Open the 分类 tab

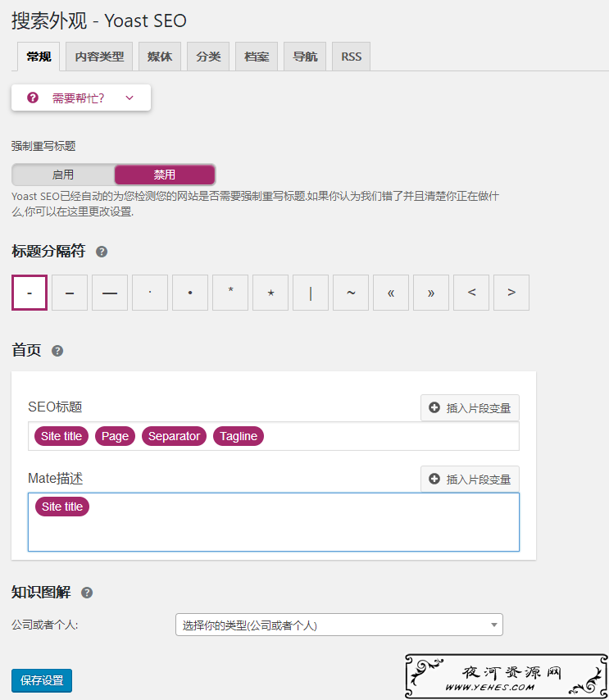point(208,57)
